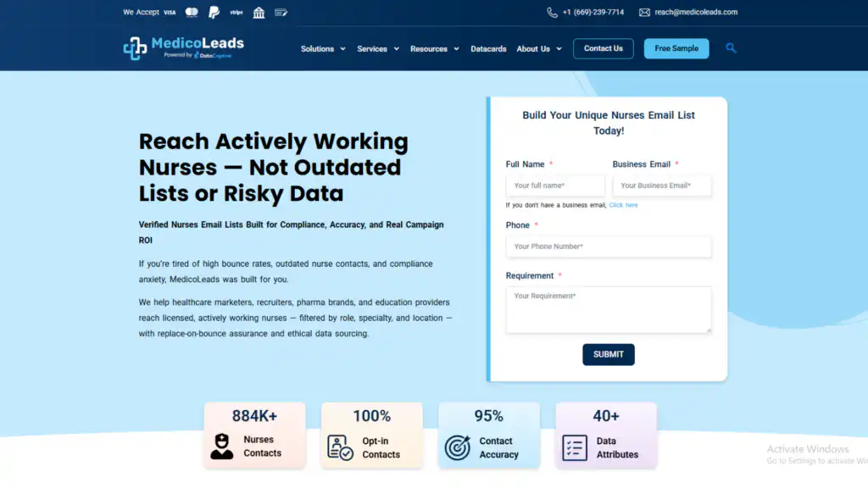This screenshot has width=868, height=488.
Task: Click 'Build Your Unique Nurses Email List' title
Action: tap(609, 123)
